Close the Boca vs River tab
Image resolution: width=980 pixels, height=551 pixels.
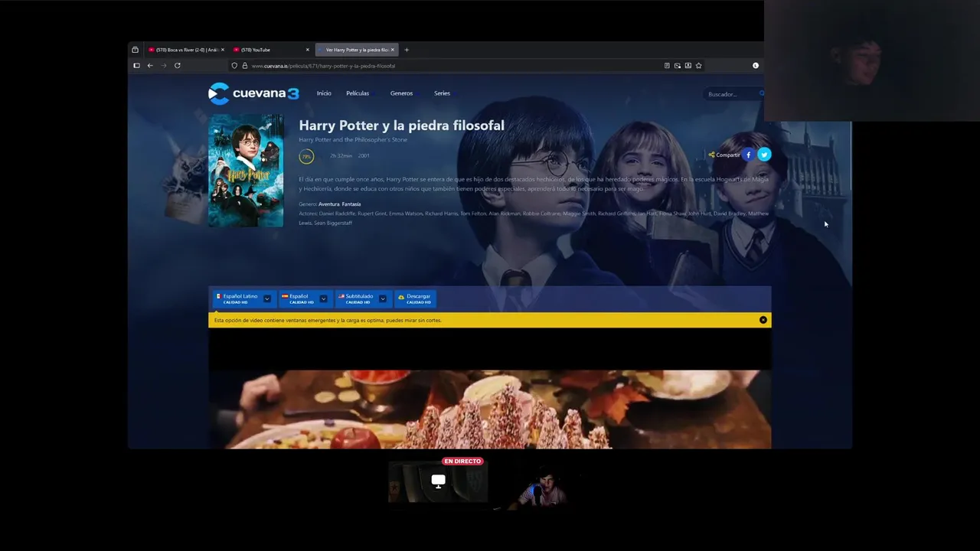[223, 50]
